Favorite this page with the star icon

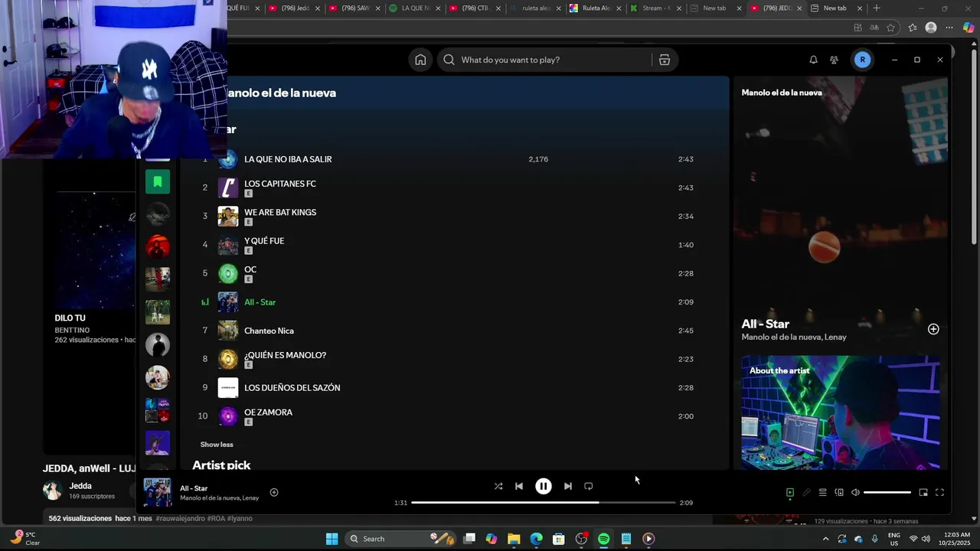891,28
